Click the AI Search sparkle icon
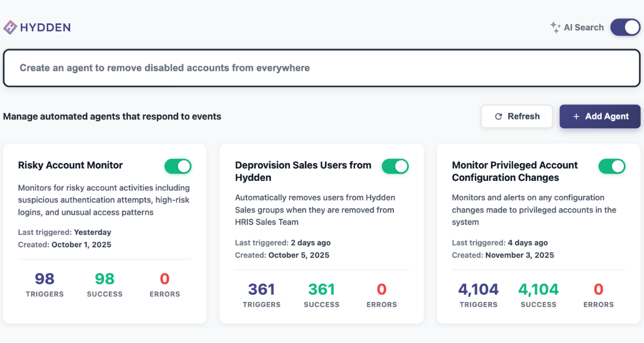 [555, 28]
